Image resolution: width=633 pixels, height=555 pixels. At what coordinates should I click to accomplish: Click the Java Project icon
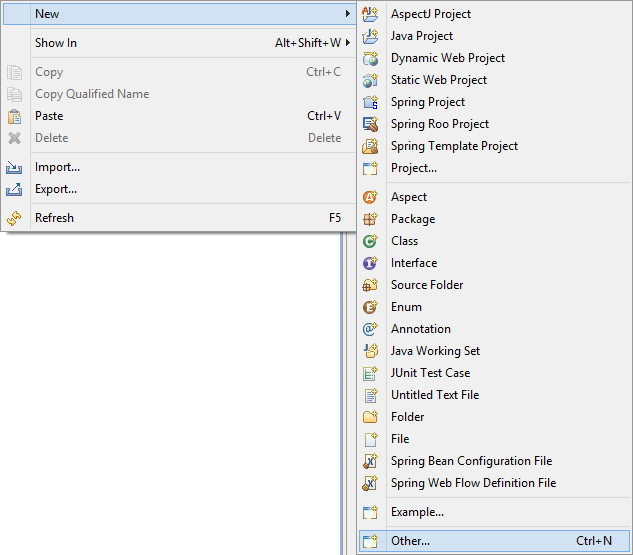tap(370, 36)
